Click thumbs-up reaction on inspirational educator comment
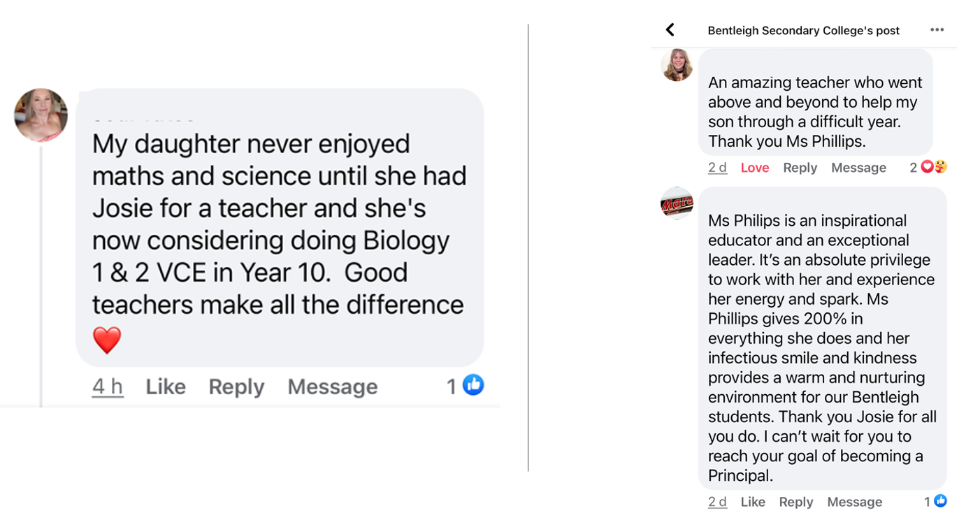 (941, 500)
